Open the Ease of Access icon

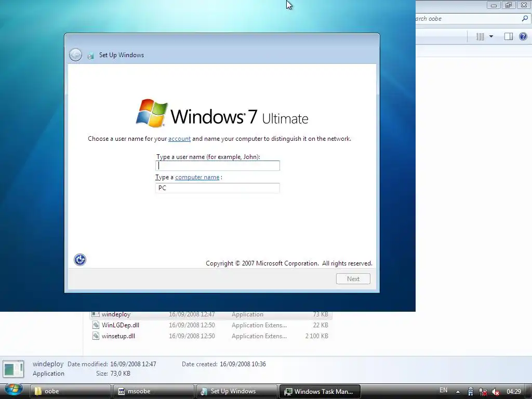click(79, 260)
